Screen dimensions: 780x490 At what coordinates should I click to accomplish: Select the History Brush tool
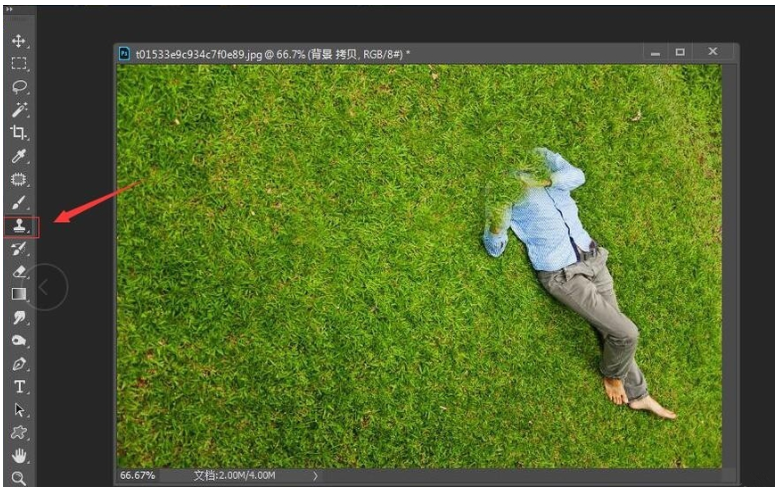[x=19, y=249]
